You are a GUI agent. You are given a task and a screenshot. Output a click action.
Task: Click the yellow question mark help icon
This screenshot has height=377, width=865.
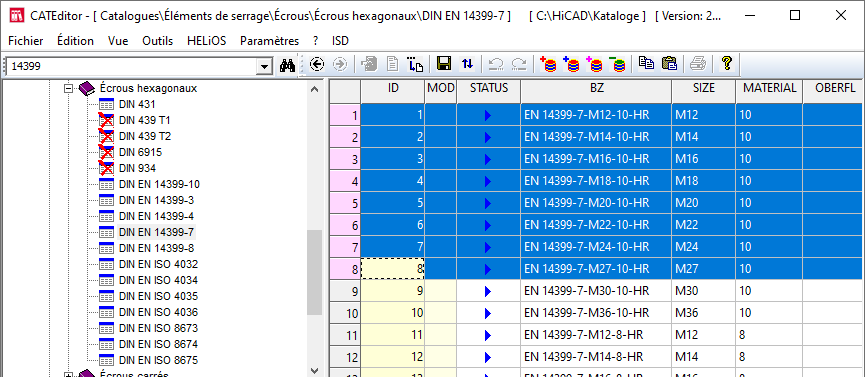point(727,64)
